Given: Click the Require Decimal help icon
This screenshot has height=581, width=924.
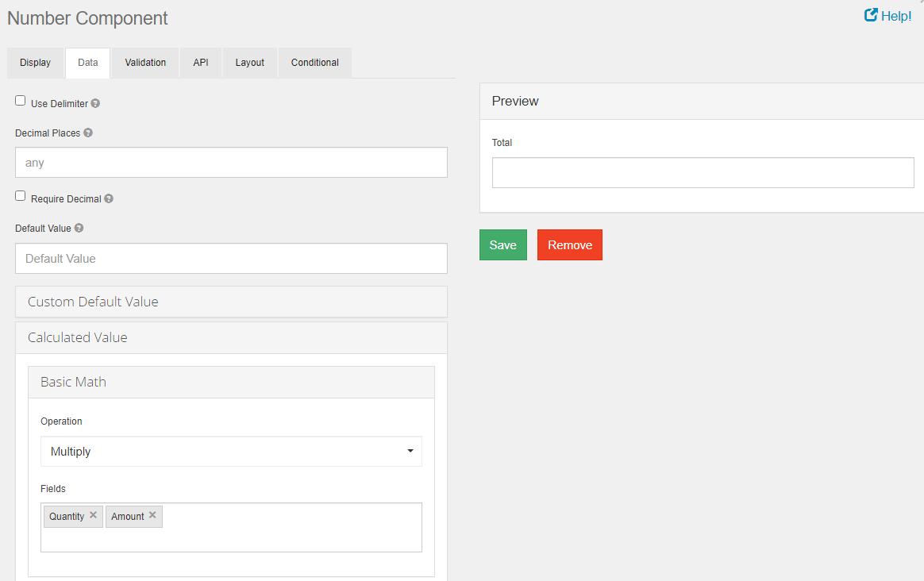Looking at the screenshot, I should coord(109,199).
